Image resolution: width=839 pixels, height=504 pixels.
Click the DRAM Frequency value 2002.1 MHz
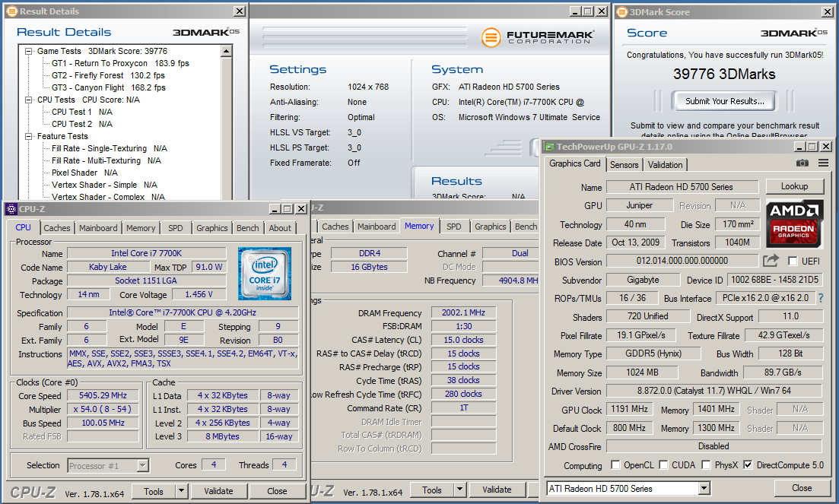coord(463,312)
